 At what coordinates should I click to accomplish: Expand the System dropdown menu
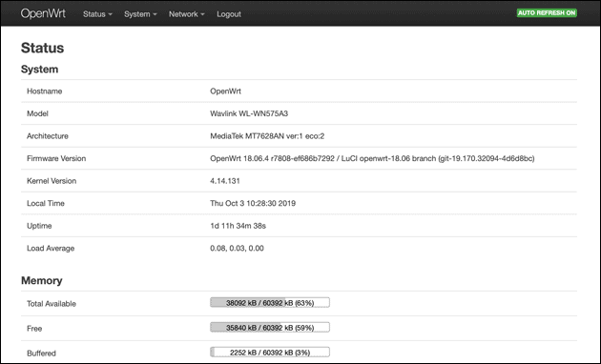pos(140,14)
